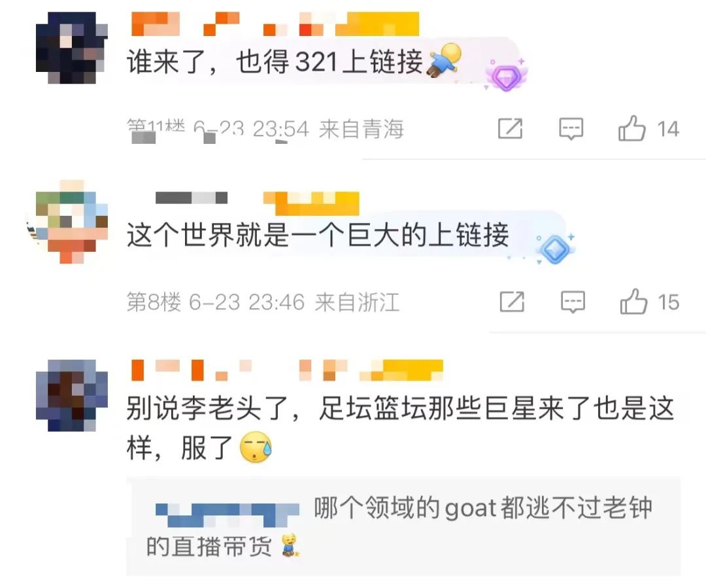Tap the yellow level badge beside second username
The height and width of the screenshot is (588, 706).
311,203
